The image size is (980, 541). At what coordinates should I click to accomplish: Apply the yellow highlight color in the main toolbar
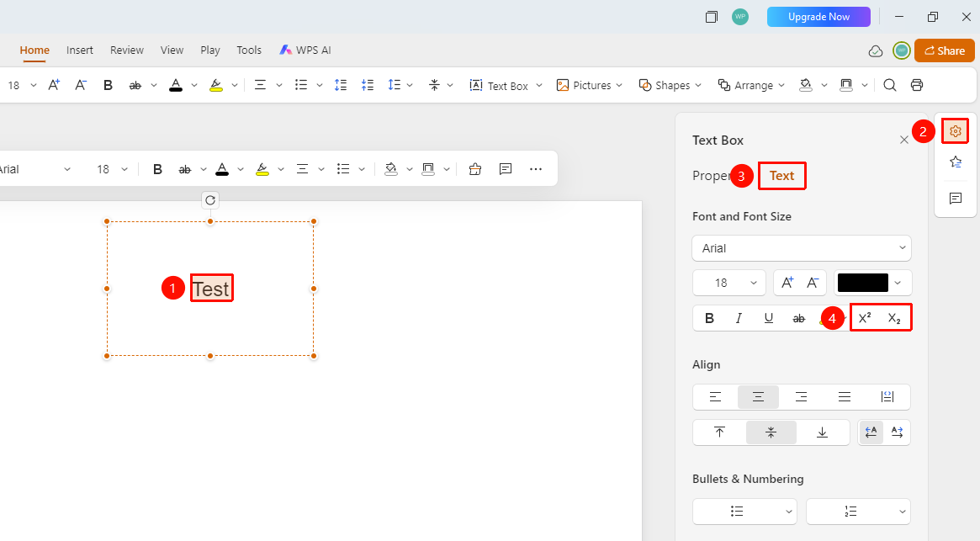point(216,85)
